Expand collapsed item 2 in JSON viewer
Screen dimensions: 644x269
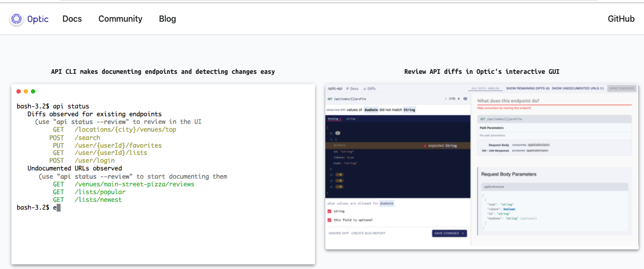coord(338,175)
